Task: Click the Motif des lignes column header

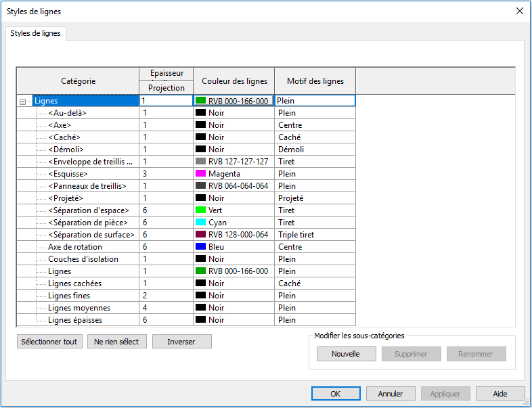Action: (315, 81)
